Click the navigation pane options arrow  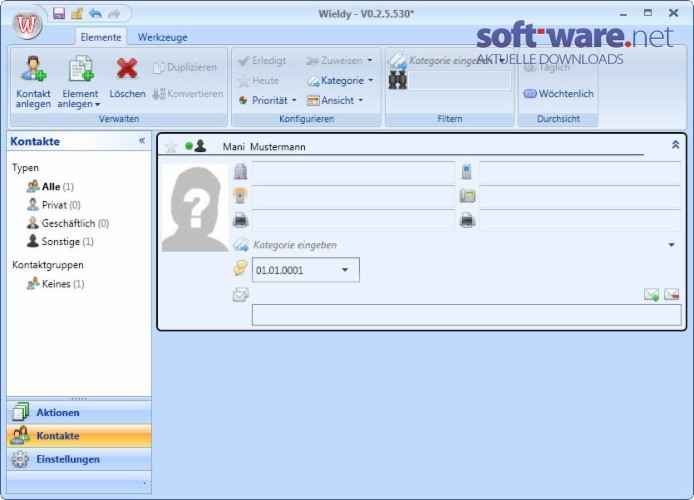(144, 483)
